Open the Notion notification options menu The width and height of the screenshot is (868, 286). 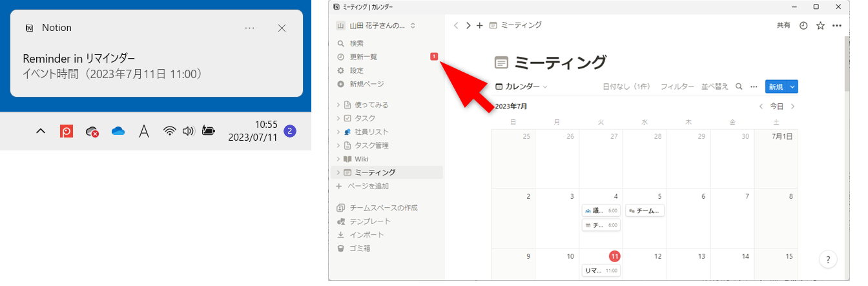point(250,28)
